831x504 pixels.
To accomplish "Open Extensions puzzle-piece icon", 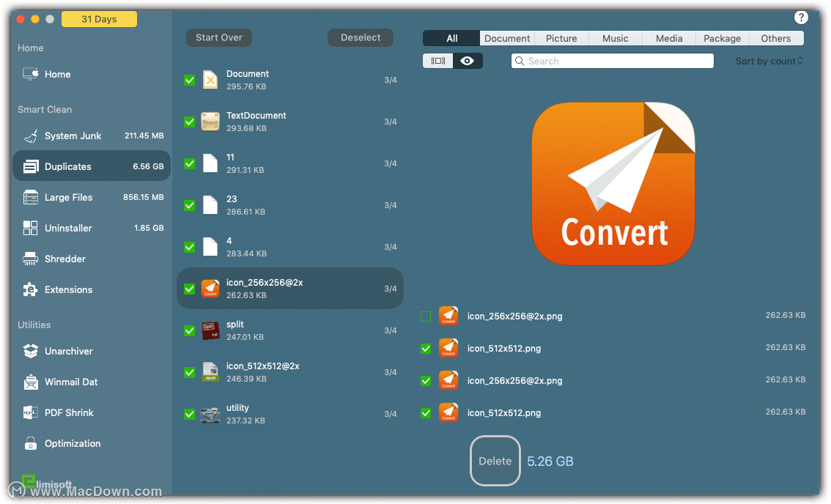I will click(31, 289).
